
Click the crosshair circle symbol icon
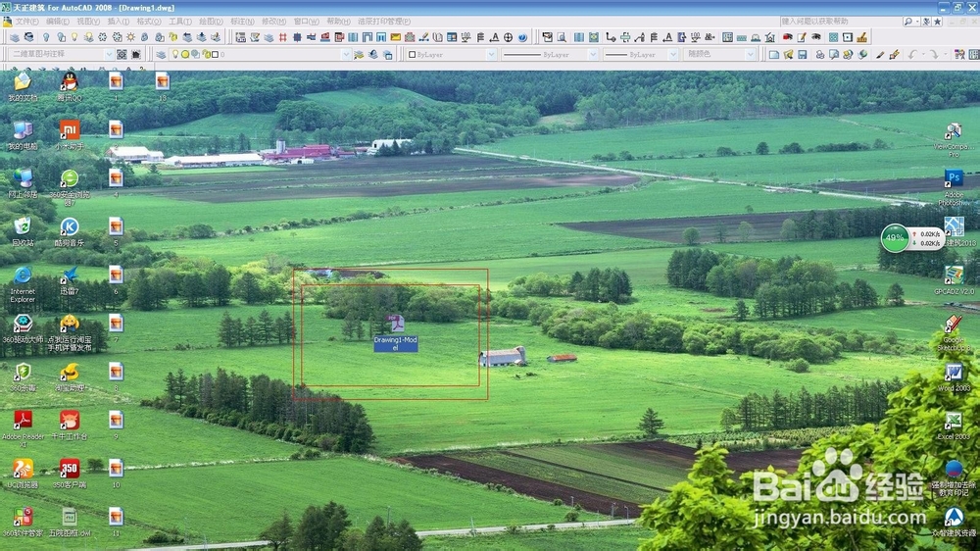508,37
